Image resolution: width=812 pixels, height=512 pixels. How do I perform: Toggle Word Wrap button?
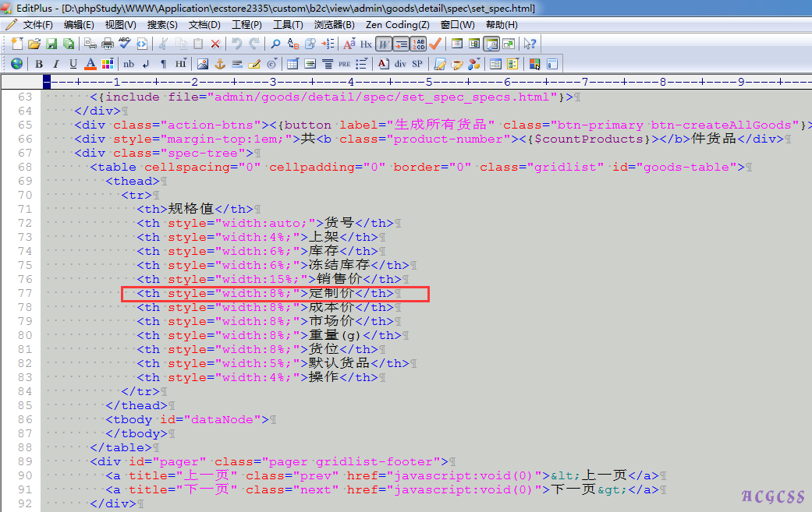pos(385,44)
